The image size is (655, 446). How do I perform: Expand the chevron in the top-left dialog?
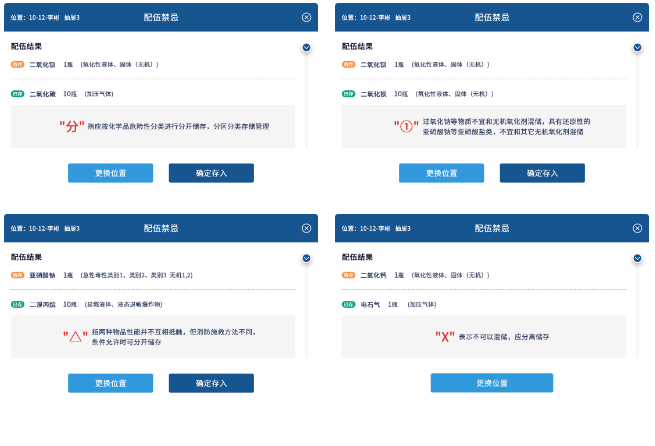306,47
